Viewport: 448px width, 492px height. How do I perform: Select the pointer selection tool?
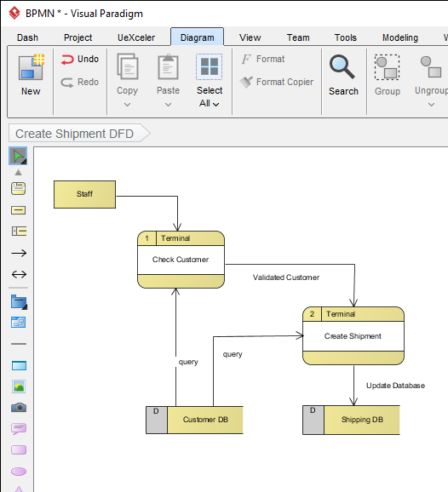[18, 156]
